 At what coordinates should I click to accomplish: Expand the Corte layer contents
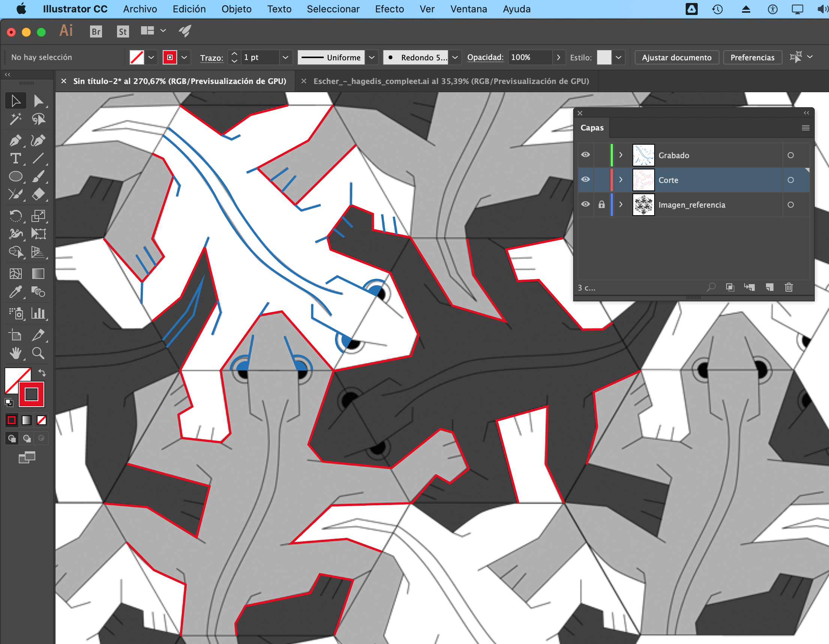coord(621,180)
